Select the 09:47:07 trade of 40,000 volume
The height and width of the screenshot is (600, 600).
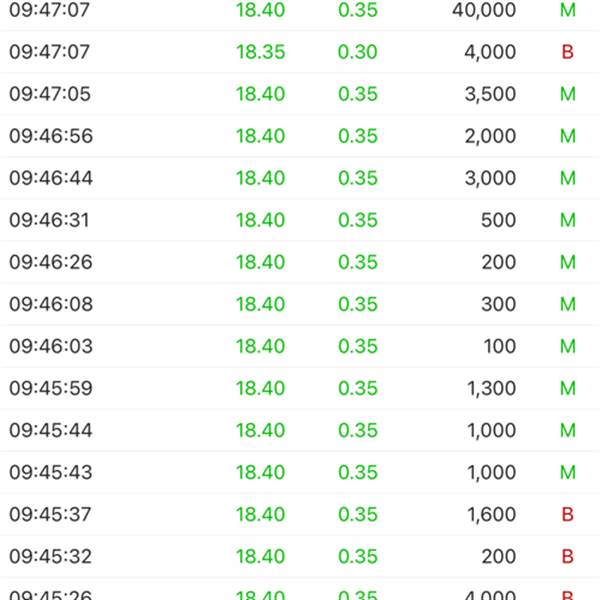pos(300,10)
